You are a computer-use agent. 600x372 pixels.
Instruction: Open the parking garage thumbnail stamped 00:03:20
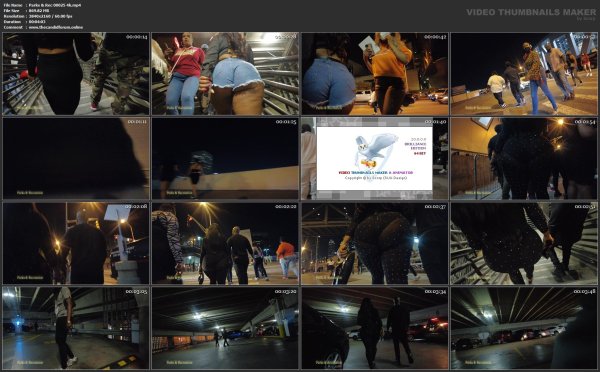pos(225,328)
